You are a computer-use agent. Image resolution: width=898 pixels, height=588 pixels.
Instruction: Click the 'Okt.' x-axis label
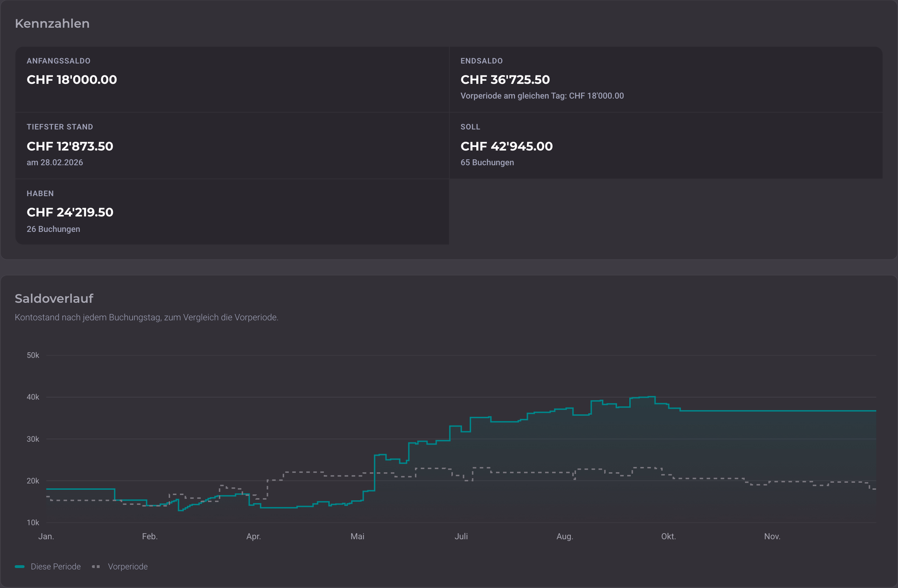pos(669,536)
